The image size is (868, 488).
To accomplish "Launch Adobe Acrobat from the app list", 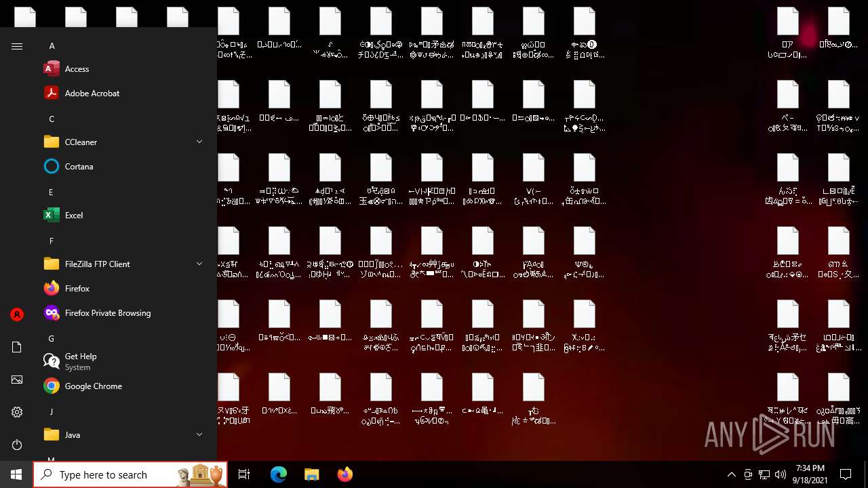I will [x=122, y=94].
